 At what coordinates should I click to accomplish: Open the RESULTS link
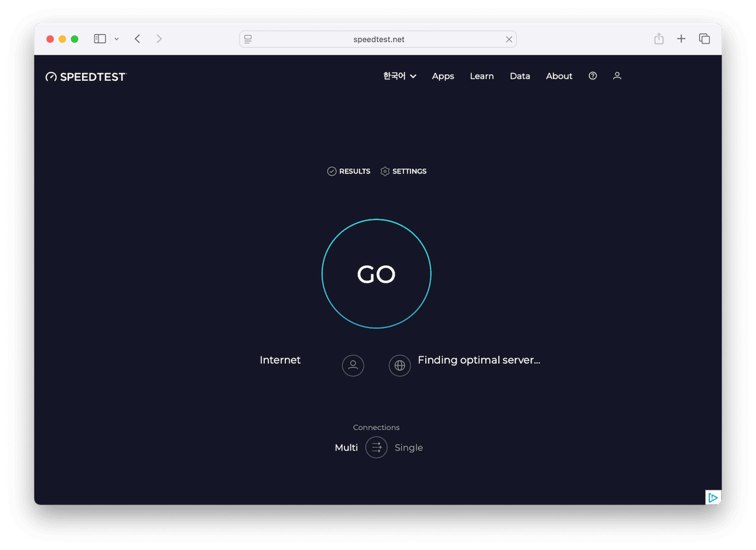point(349,171)
